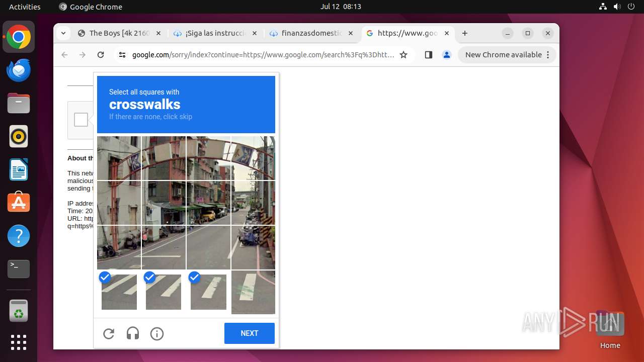Open the reCAPTCHA help info icon
Screen dimensions: 644x362
tap(157, 333)
